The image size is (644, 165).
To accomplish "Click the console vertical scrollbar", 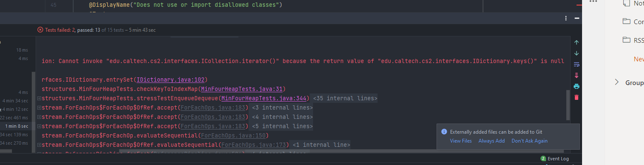I will pyautogui.click(x=568, y=104).
